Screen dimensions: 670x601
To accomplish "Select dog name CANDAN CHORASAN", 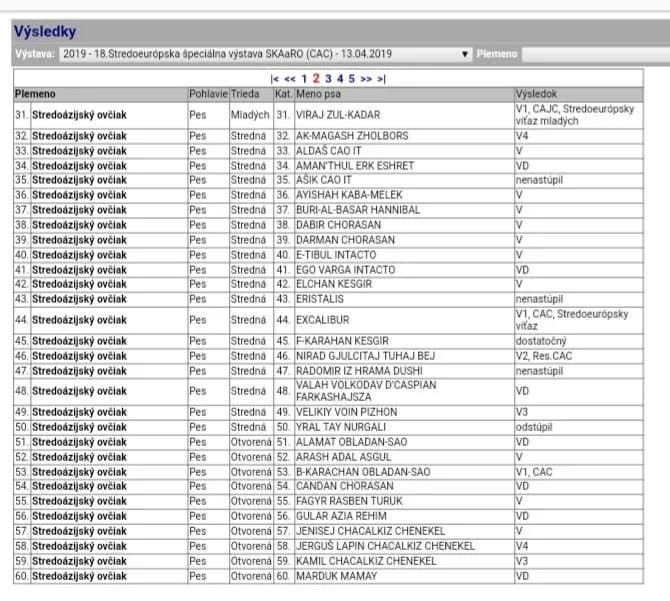I will [345, 486].
